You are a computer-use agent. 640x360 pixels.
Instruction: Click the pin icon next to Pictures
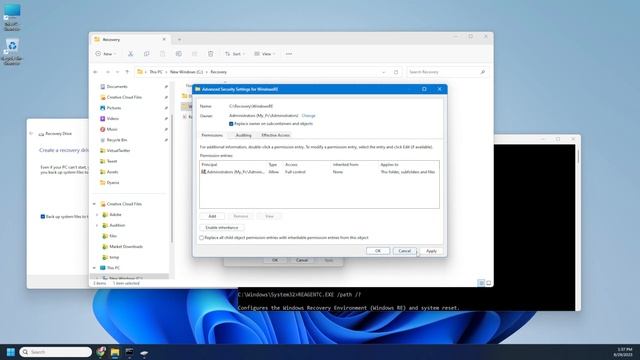[x=166, y=108]
